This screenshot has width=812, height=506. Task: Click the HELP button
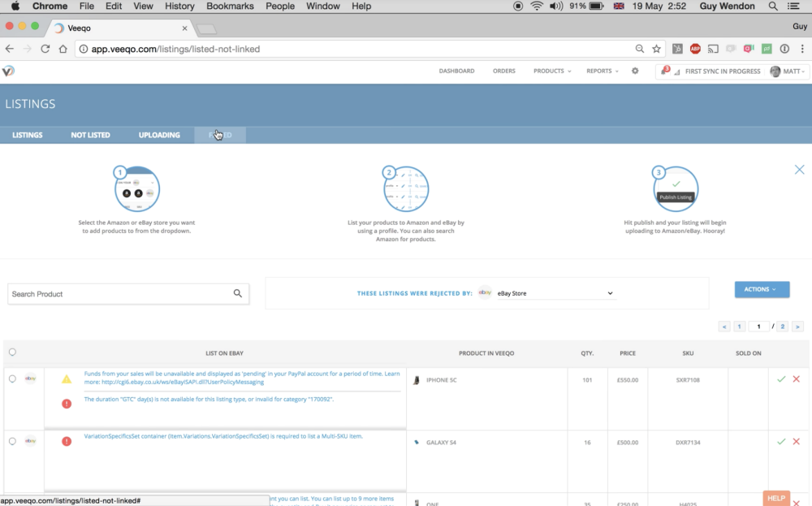[x=776, y=498]
